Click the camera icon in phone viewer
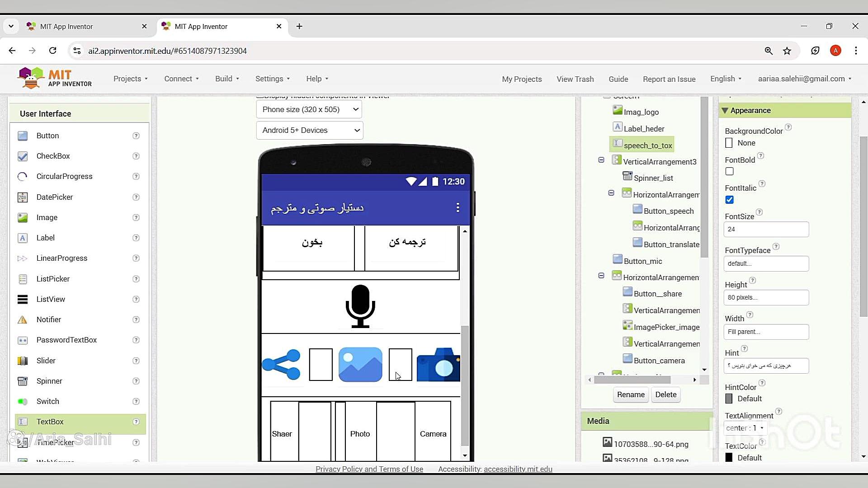868x488 pixels. click(x=438, y=365)
